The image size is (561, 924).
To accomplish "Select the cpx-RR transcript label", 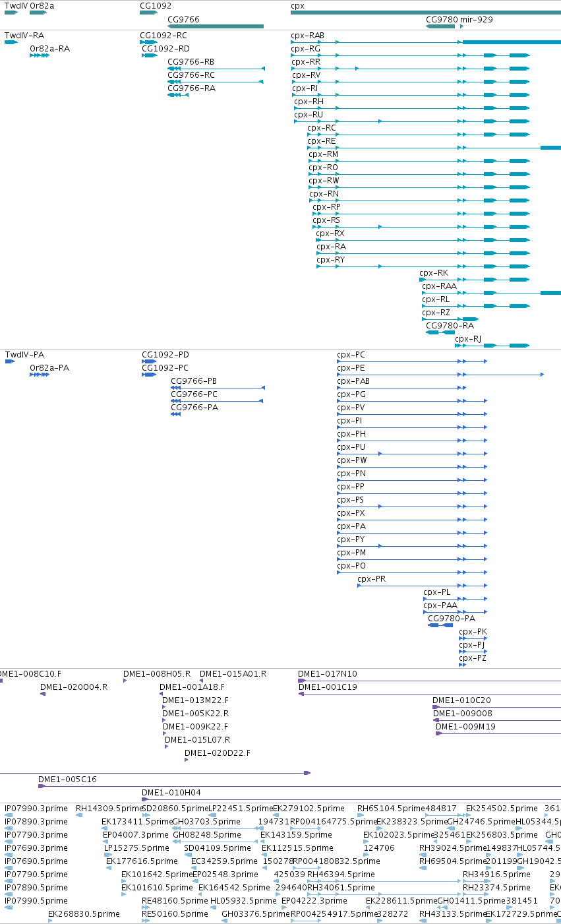I will coord(305,62).
